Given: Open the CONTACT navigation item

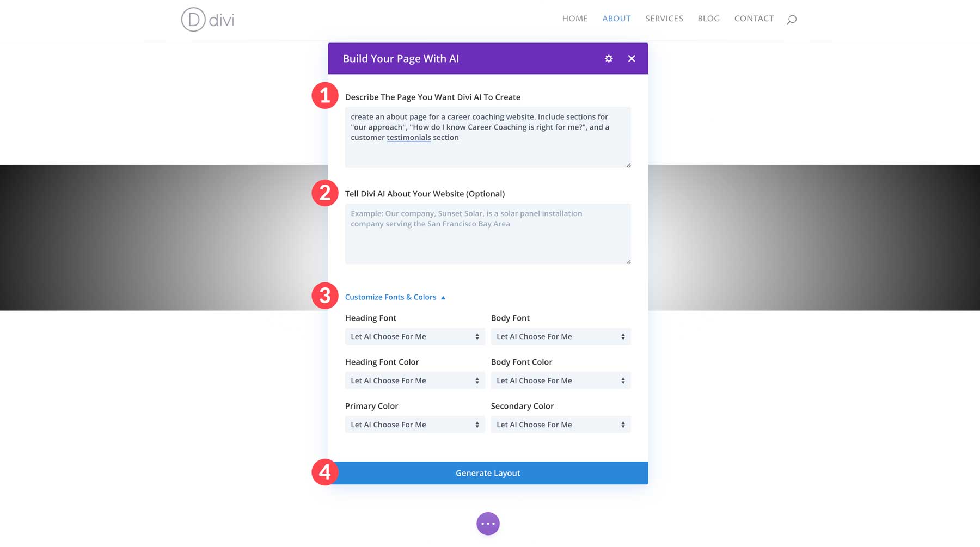Looking at the screenshot, I should click(x=754, y=18).
